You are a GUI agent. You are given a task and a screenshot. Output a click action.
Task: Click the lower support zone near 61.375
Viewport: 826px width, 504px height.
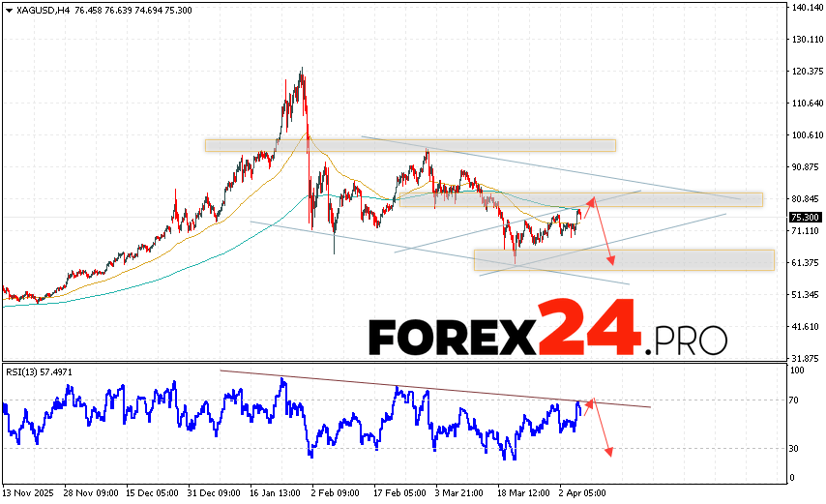[624, 259]
